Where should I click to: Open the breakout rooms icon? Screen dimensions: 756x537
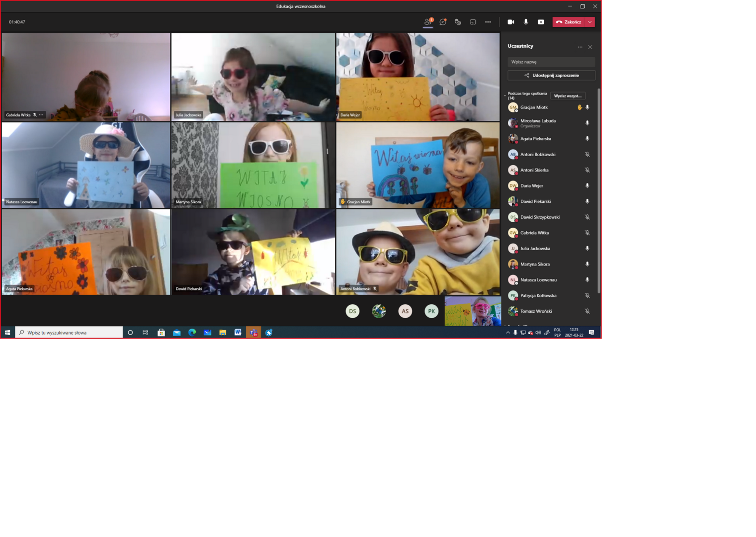click(473, 22)
